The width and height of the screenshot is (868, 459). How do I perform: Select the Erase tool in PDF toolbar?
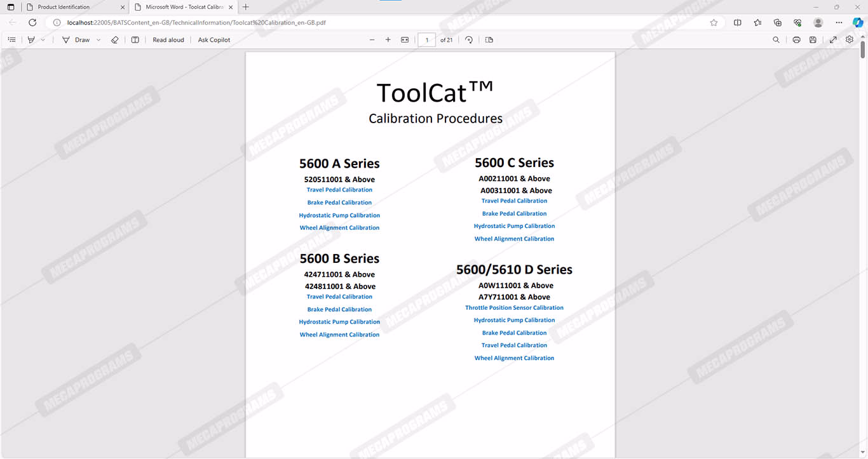coord(114,39)
